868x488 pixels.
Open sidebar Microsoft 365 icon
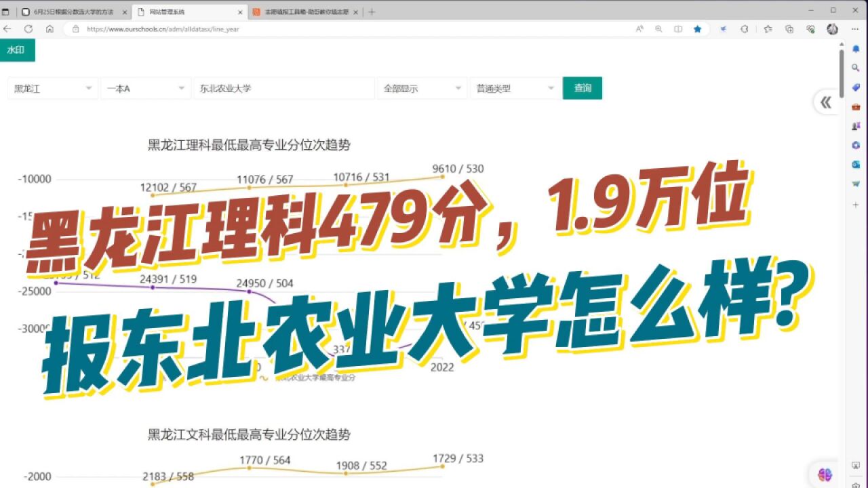point(856,145)
